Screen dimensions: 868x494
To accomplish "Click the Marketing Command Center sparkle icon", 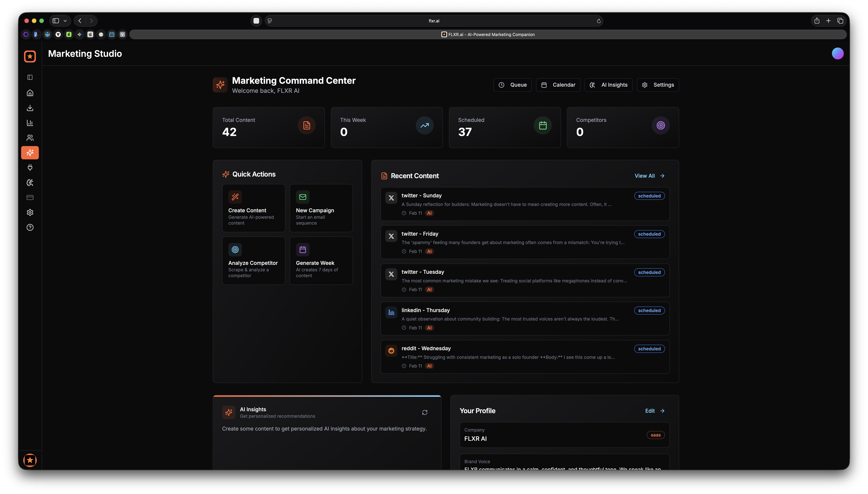I will coord(220,85).
